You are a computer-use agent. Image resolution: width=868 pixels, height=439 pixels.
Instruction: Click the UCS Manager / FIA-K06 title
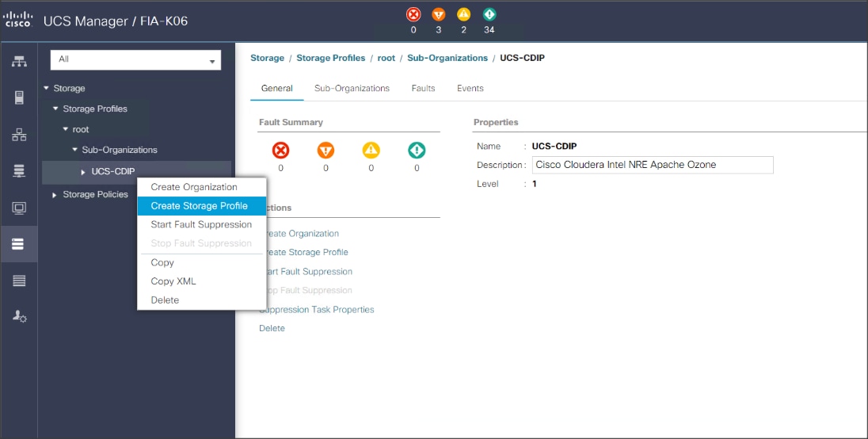(x=115, y=21)
